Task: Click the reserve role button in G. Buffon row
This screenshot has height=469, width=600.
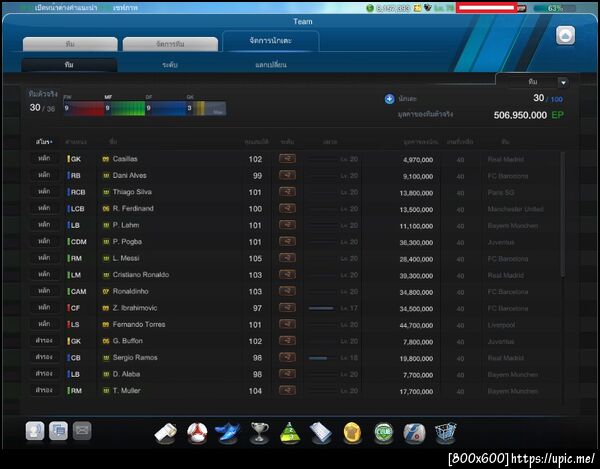Action: [x=44, y=340]
